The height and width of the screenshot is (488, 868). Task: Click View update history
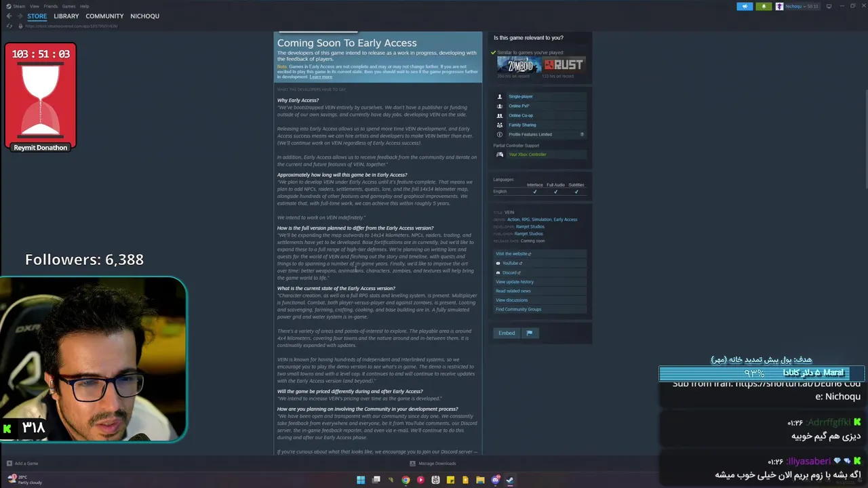[540, 282]
